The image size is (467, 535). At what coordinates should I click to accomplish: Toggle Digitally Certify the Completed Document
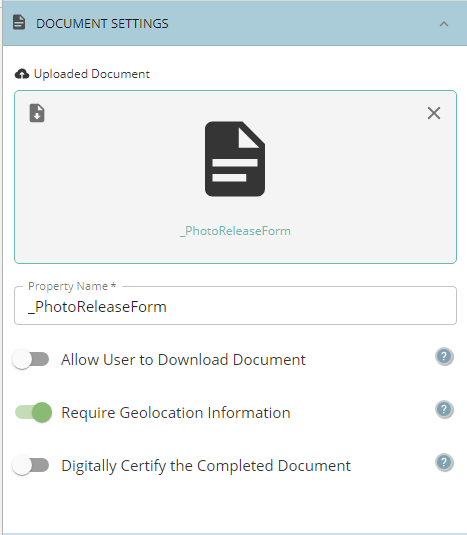(x=31, y=465)
